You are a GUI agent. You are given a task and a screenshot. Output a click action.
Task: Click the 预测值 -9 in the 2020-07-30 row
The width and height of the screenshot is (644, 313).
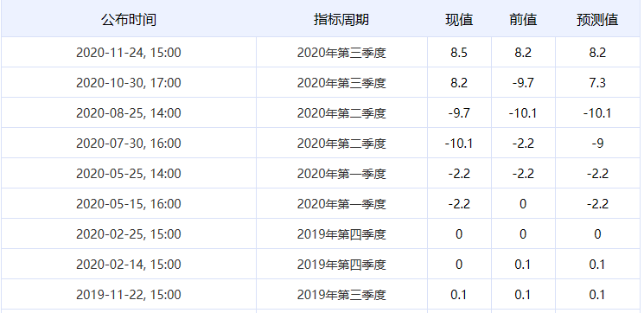(597, 144)
